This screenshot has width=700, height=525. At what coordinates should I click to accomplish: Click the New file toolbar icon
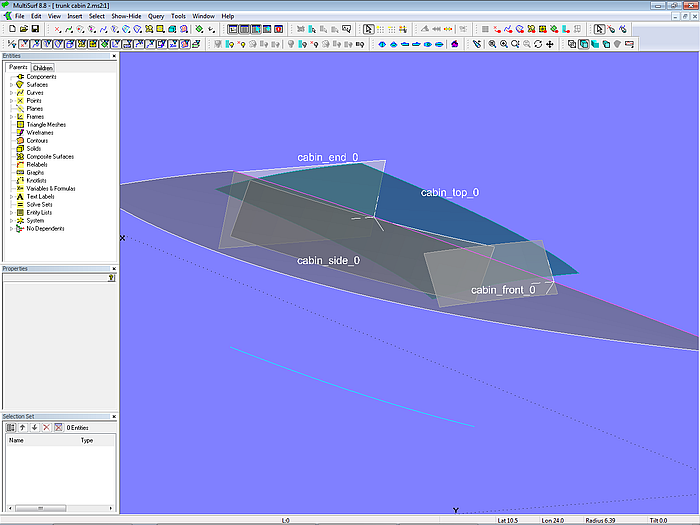[x=11, y=29]
